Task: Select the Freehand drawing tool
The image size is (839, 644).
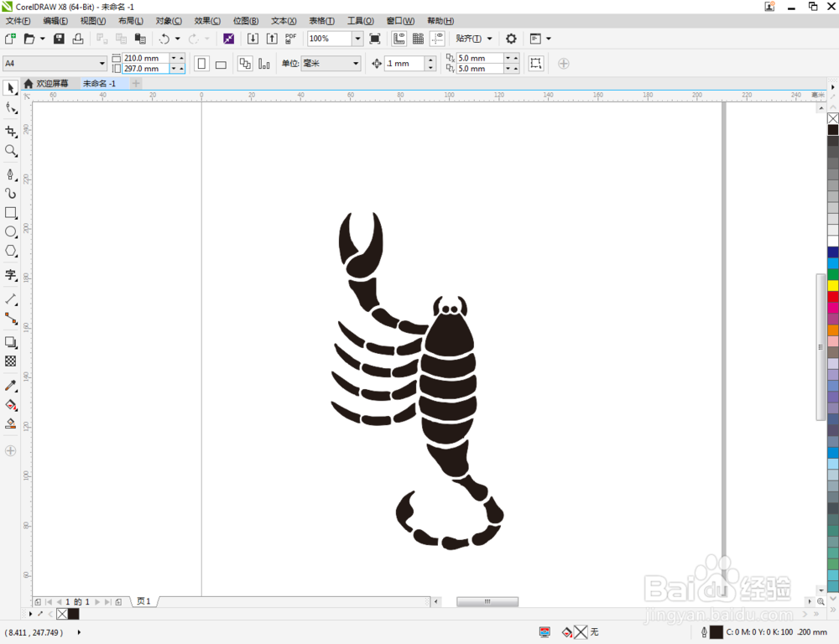Action: 11,174
